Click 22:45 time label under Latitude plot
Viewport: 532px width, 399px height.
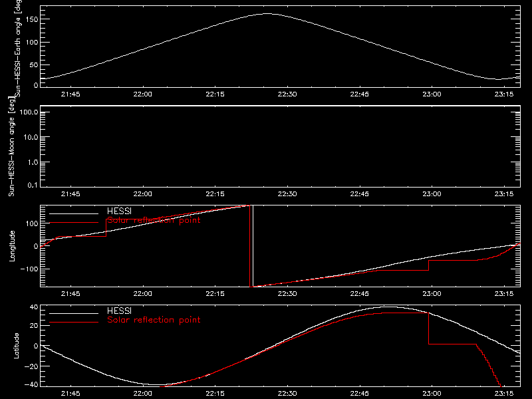[359, 394]
